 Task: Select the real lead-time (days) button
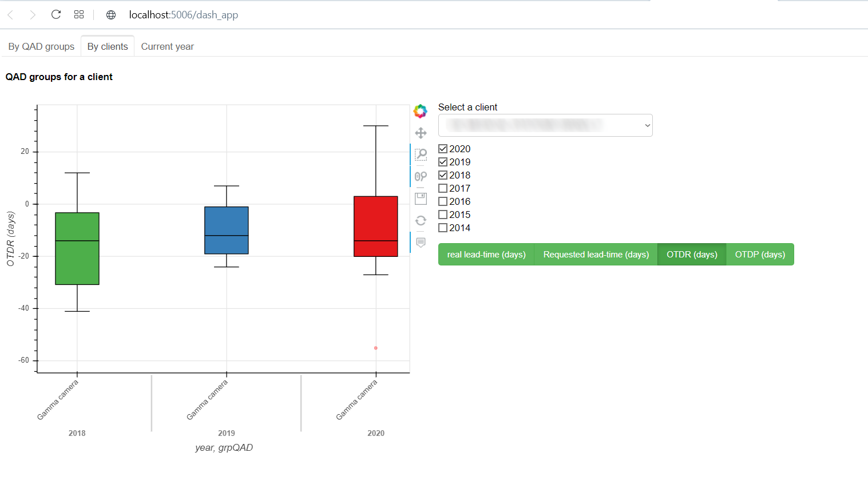(486, 255)
